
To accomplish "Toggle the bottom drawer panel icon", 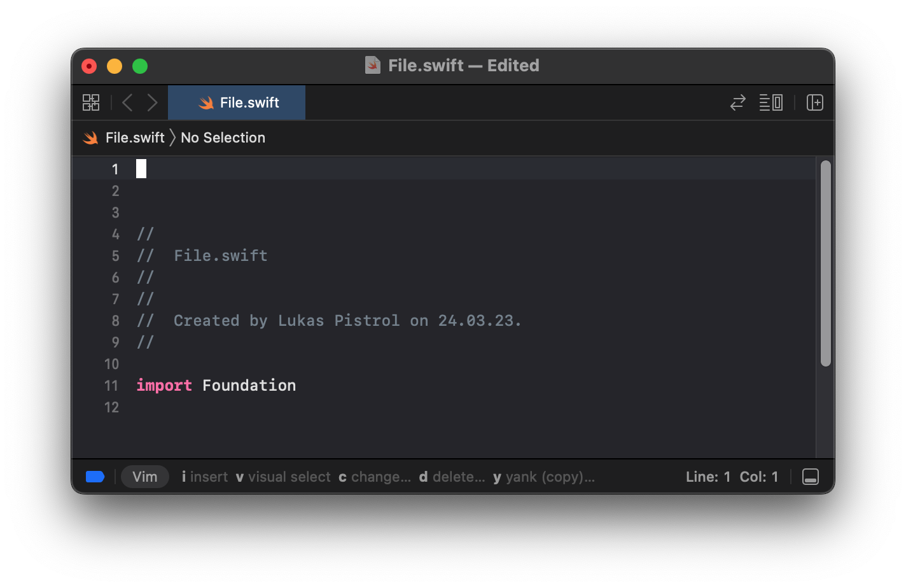I will [x=810, y=477].
